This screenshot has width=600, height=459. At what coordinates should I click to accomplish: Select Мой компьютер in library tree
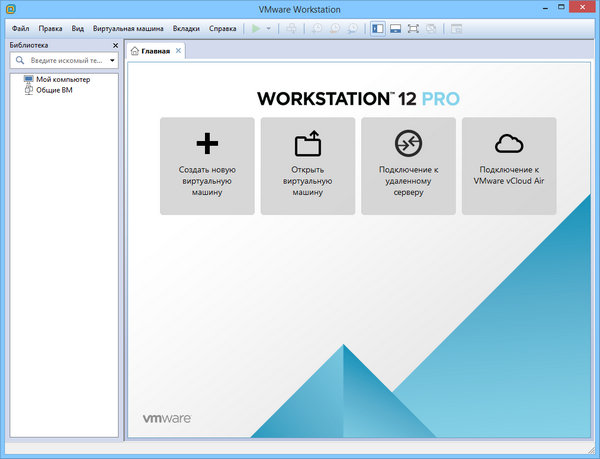coord(62,79)
